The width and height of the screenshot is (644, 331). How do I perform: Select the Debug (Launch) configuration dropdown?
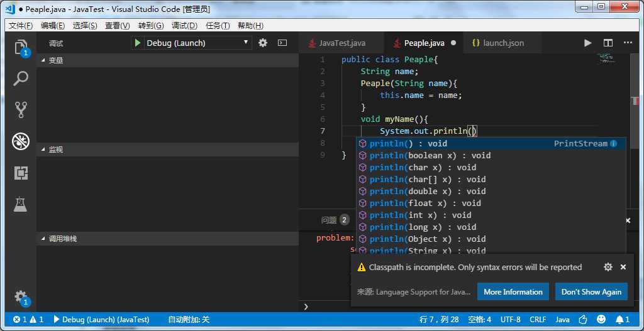coord(197,43)
